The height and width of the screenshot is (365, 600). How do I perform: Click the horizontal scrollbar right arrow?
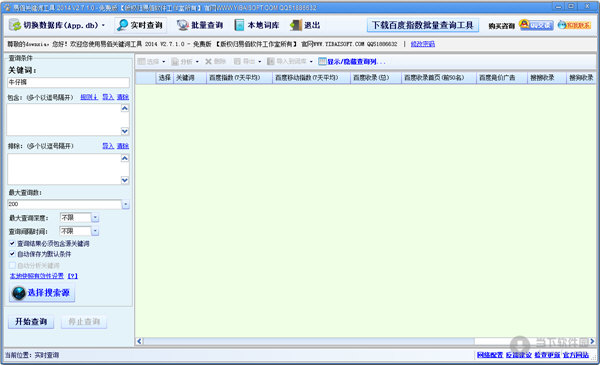point(592,341)
